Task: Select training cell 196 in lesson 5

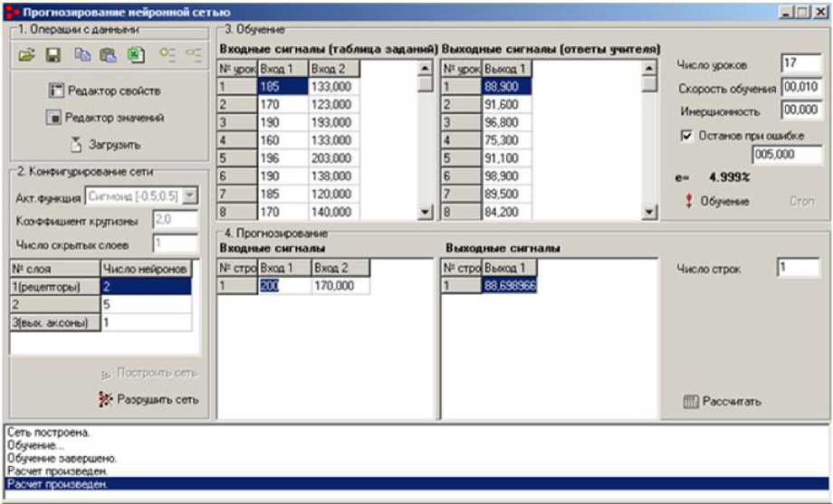Action: [x=282, y=158]
